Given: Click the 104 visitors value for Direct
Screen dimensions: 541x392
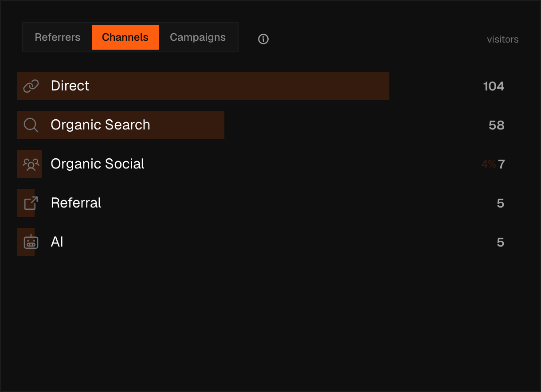Looking at the screenshot, I should (494, 86).
